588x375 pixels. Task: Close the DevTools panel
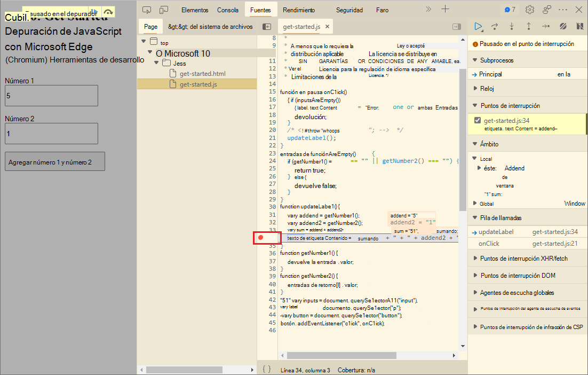(578, 10)
